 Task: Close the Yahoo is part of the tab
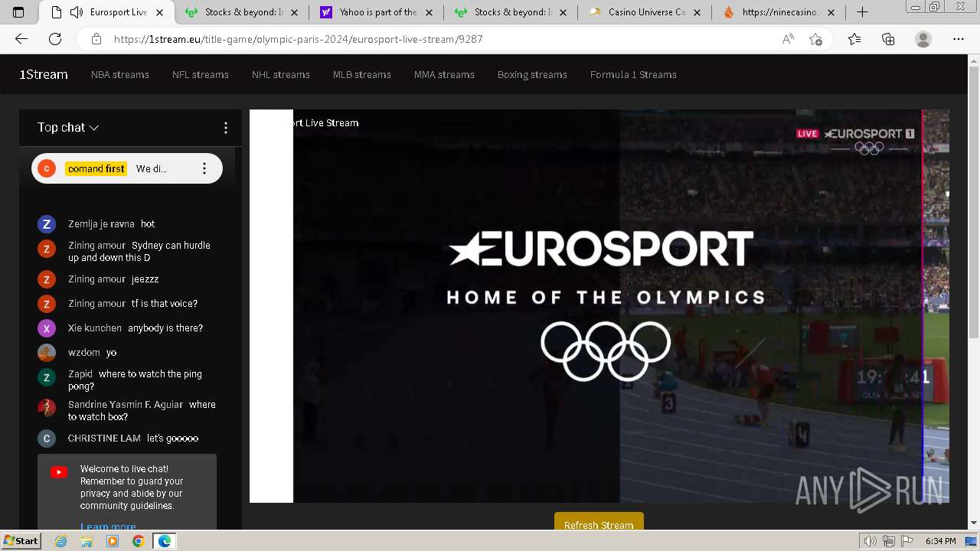(x=430, y=12)
